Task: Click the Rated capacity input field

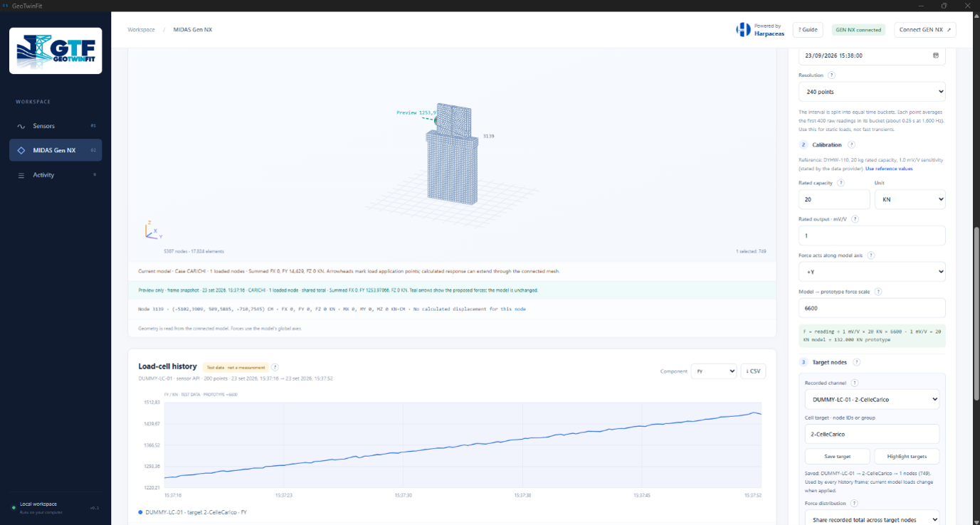Action: point(834,199)
